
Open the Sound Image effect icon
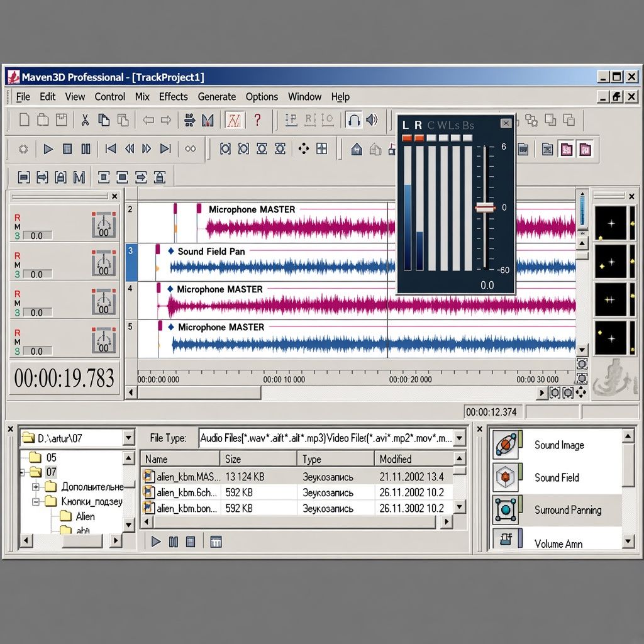(x=506, y=445)
